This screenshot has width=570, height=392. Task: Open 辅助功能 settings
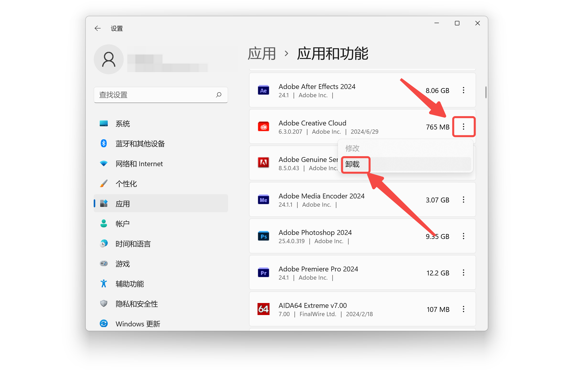(161, 284)
